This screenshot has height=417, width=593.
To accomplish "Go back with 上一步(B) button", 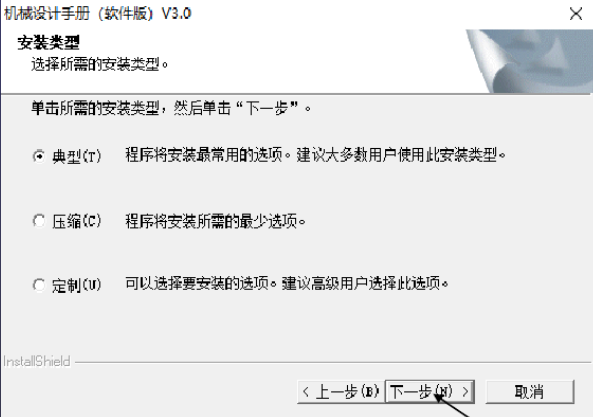I will pyautogui.click(x=341, y=392).
